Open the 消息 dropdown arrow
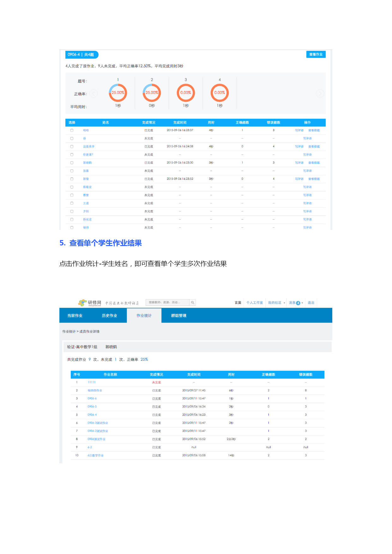Image resolution: width=392 pixels, height=554 pixels. coord(302,303)
